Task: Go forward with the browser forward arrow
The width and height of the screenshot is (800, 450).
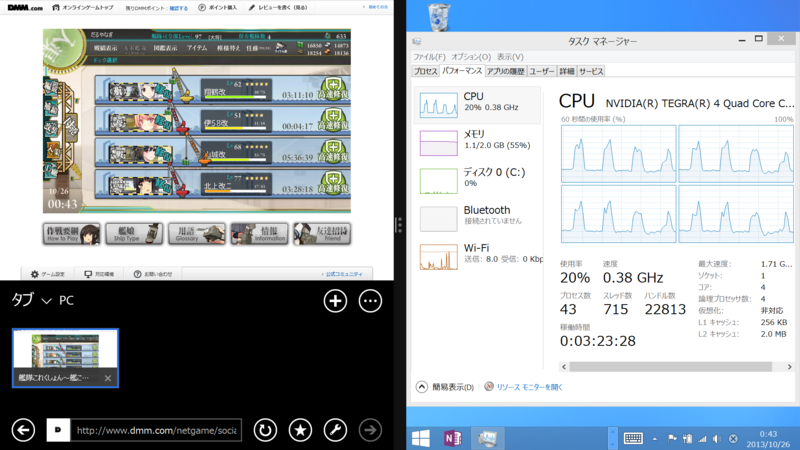Action: pyautogui.click(x=370, y=430)
